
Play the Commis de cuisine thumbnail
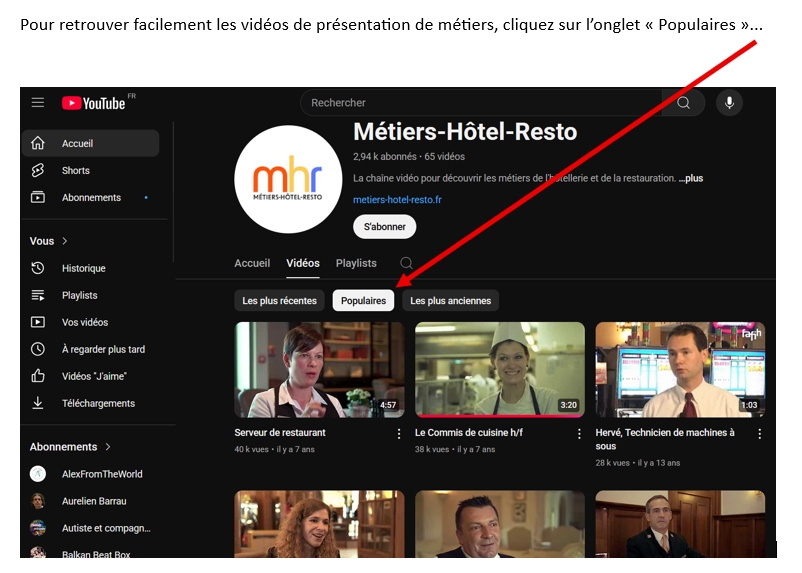click(x=500, y=369)
